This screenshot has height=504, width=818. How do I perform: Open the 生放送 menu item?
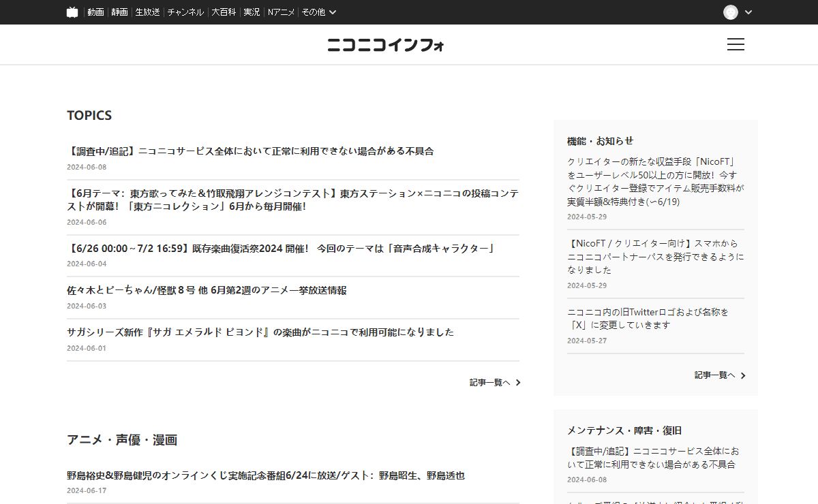(147, 12)
